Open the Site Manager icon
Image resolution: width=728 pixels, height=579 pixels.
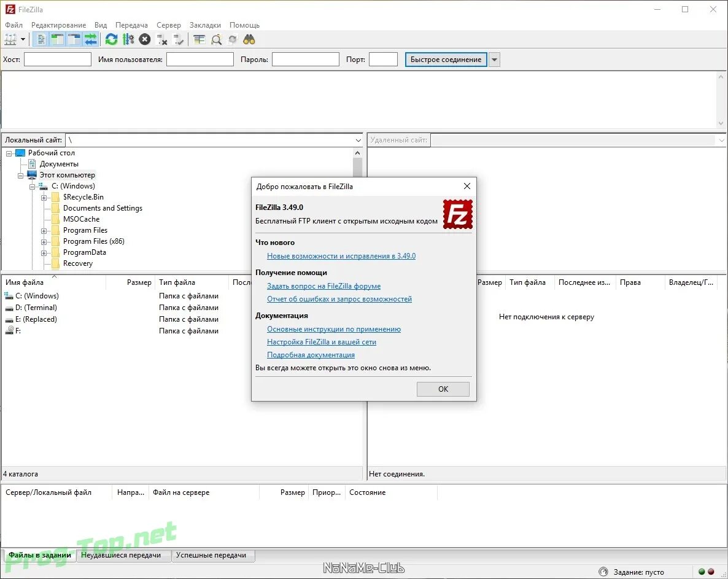(x=10, y=40)
